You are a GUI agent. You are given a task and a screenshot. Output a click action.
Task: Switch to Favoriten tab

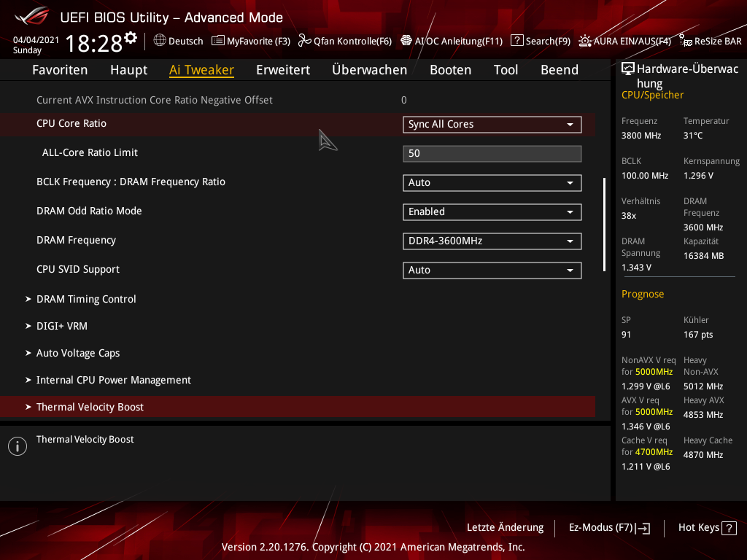coord(60,70)
